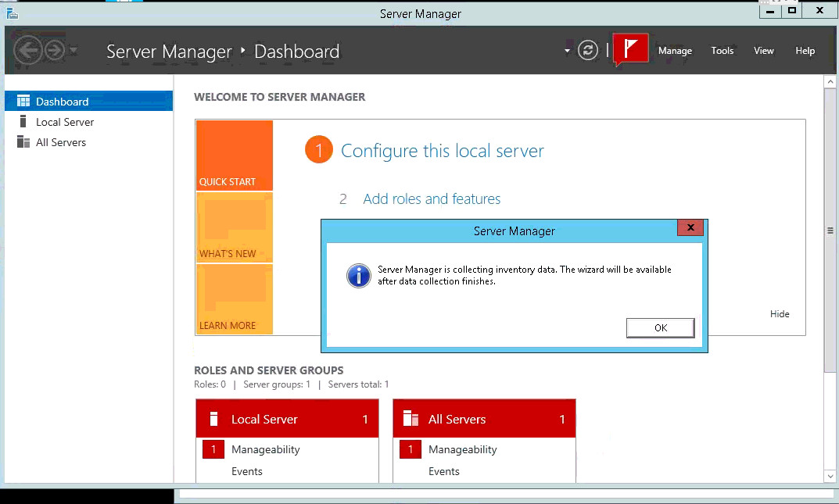The width and height of the screenshot is (839, 504).
Task: Open dropdown arrow beside refresh icon
Action: 568,52
